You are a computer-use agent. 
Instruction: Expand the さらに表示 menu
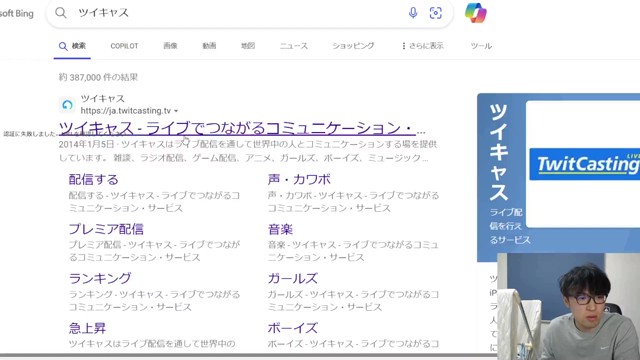click(x=423, y=46)
